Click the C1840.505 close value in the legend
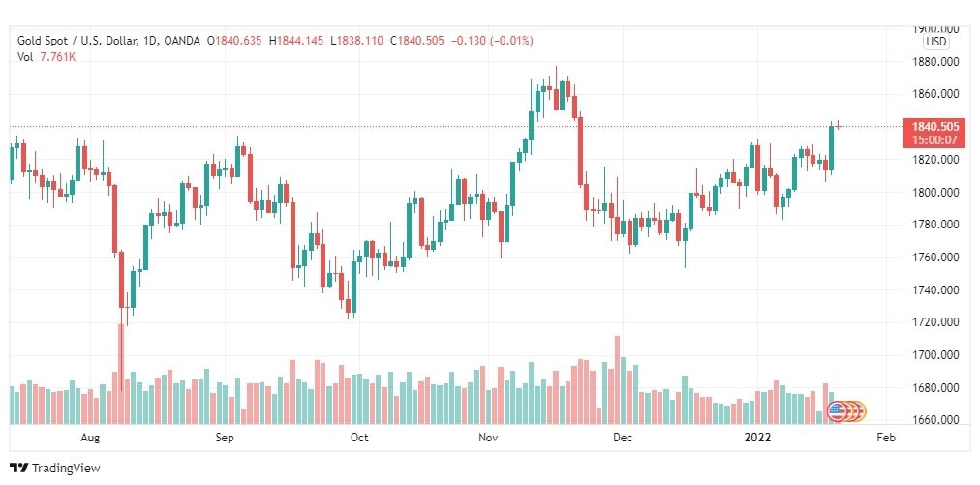The width and height of the screenshot is (980, 485). pyautogui.click(x=416, y=41)
